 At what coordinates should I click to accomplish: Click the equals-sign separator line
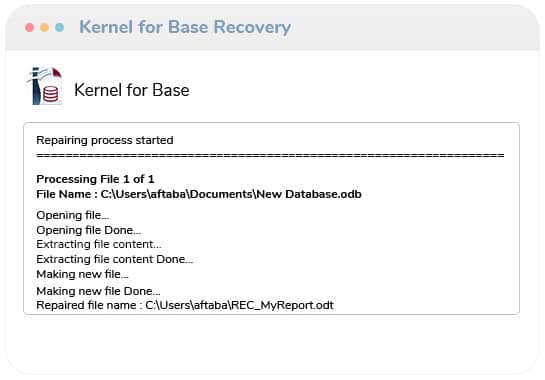point(270,155)
